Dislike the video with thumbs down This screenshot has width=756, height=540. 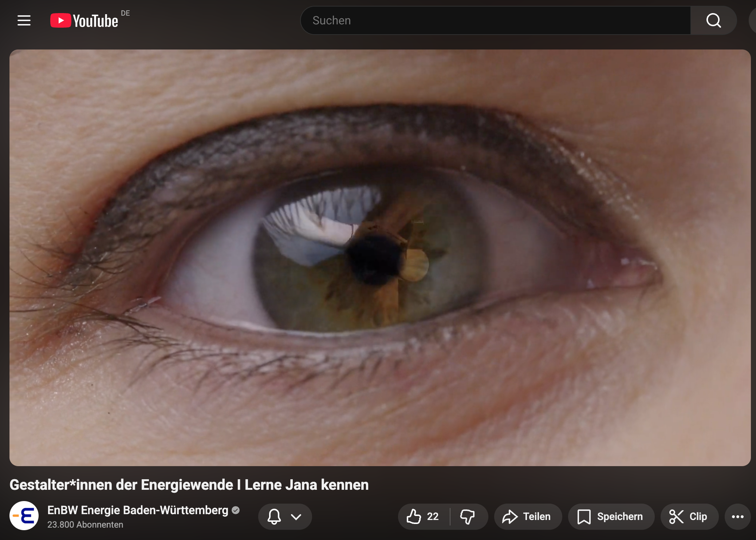coord(468,516)
